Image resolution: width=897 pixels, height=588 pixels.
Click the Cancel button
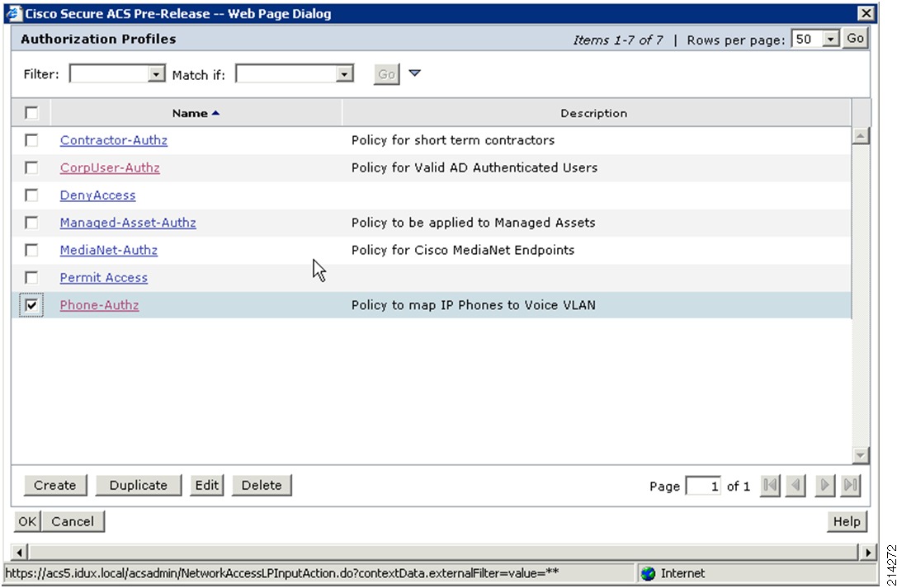tap(73, 521)
